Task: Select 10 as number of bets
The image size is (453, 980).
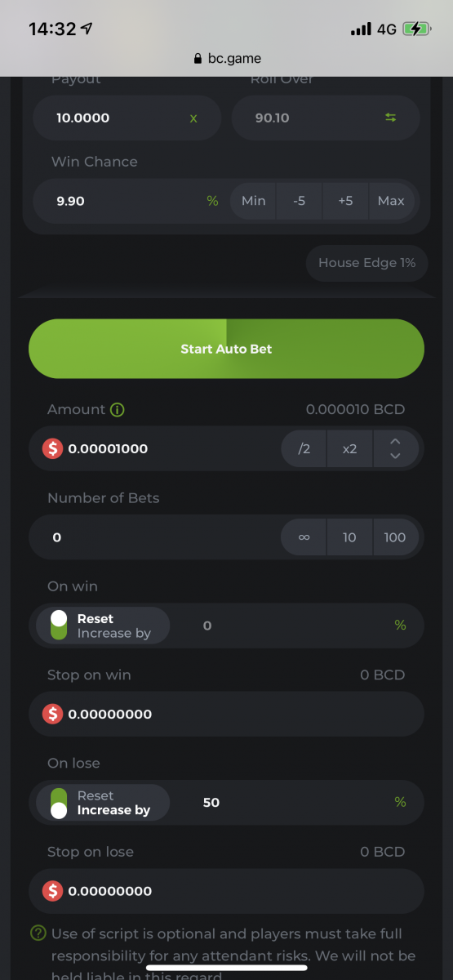Action: pos(349,537)
